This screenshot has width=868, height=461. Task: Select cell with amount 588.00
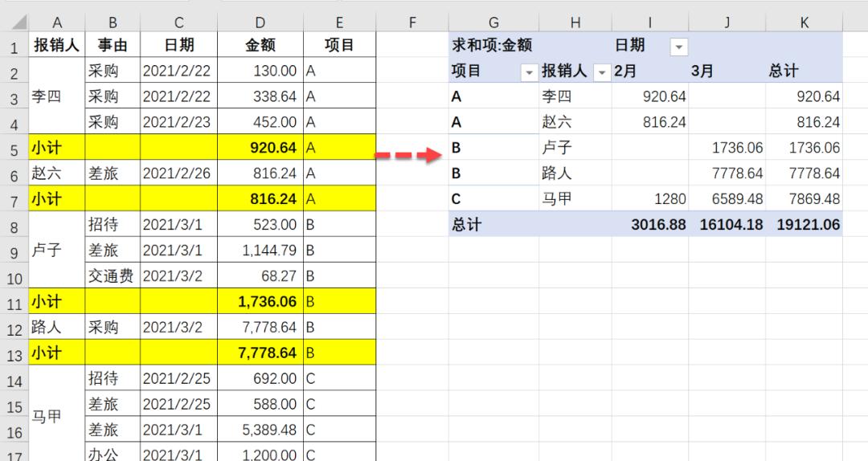tap(260, 404)
